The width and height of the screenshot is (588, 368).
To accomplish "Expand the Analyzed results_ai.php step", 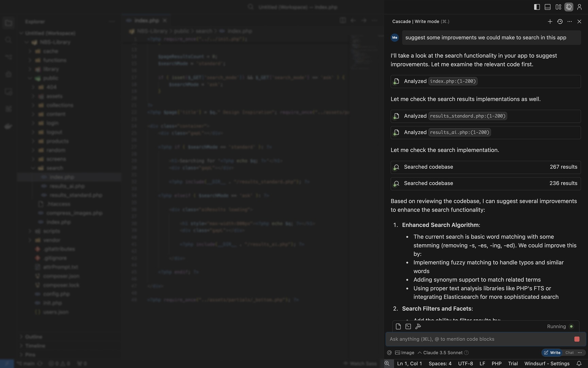I will click(486, 133).
